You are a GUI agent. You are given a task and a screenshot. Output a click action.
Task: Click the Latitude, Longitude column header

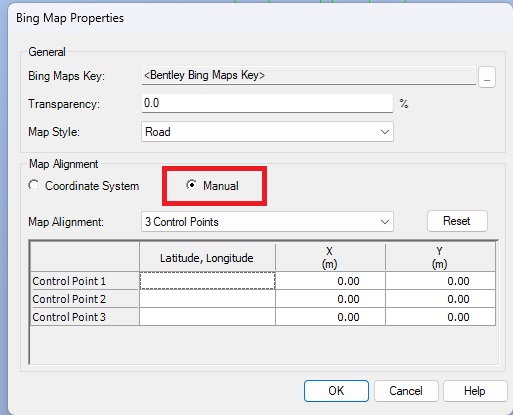(207, 257)
